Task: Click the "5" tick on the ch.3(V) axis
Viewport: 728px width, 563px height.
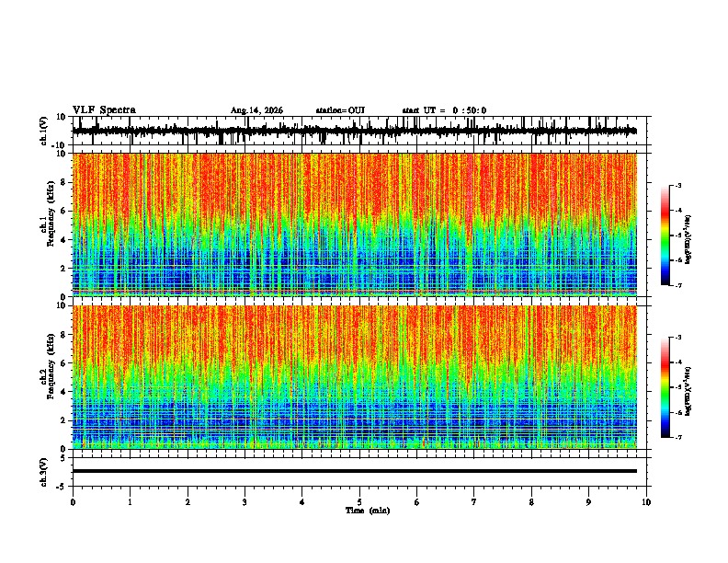Action: pyautogui.click(x=64, y=458)
